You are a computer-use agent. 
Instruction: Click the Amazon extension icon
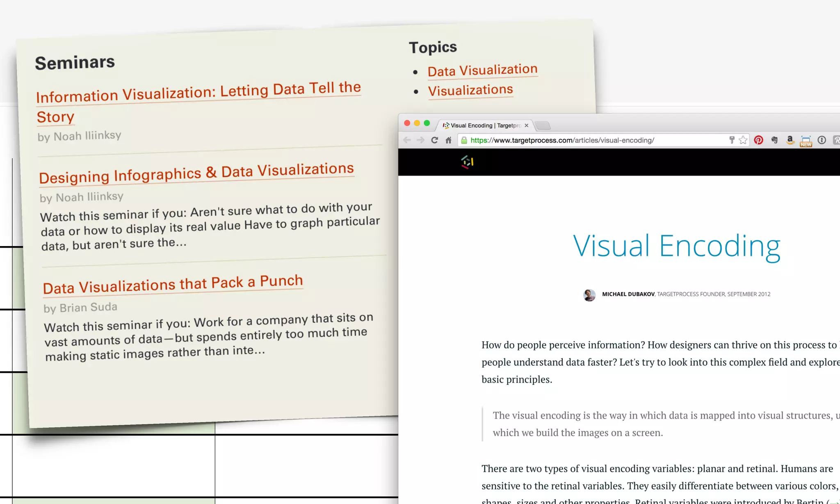click(790, 140)
